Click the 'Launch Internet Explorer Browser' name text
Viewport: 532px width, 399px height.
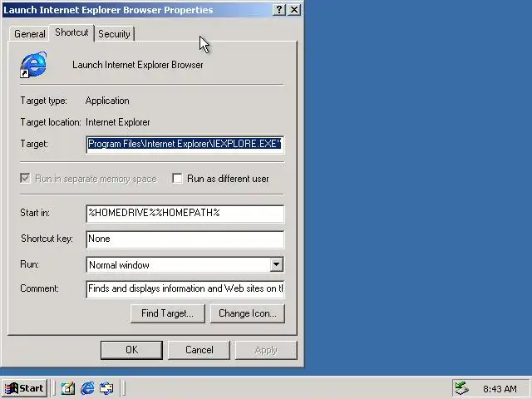[x=137, y=65]
